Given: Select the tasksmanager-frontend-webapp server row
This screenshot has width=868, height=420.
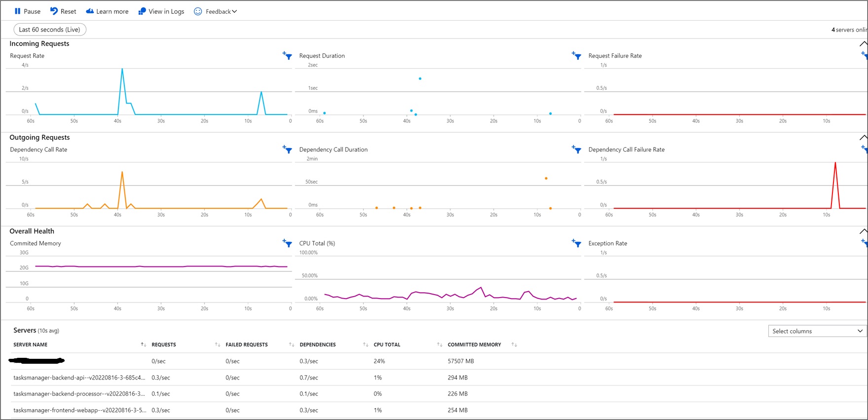Looking at the screenshot, I should tap(79, 410).
